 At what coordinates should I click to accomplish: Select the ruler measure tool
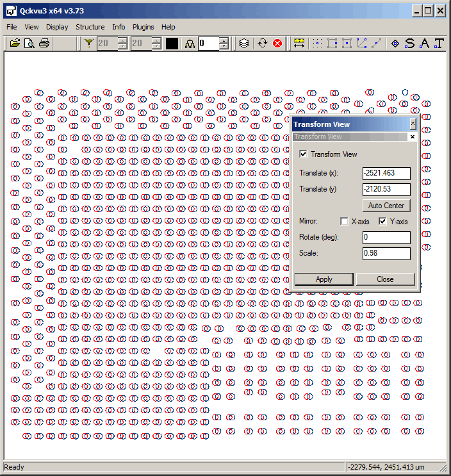pyautogui.click(x=299, y=44)
